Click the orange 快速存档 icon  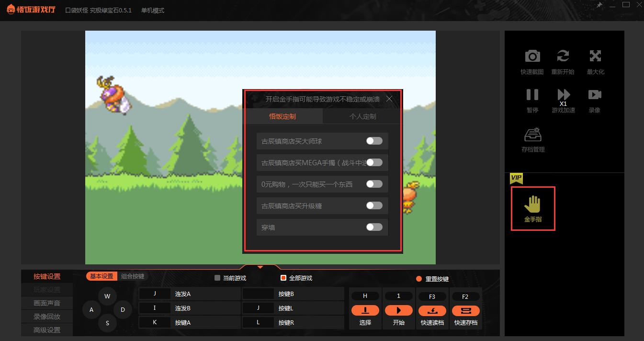(465, 310)
